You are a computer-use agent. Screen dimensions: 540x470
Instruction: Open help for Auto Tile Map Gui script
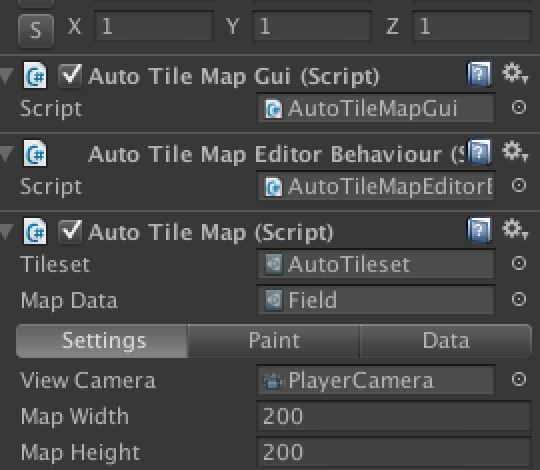[x=479, y=74]
